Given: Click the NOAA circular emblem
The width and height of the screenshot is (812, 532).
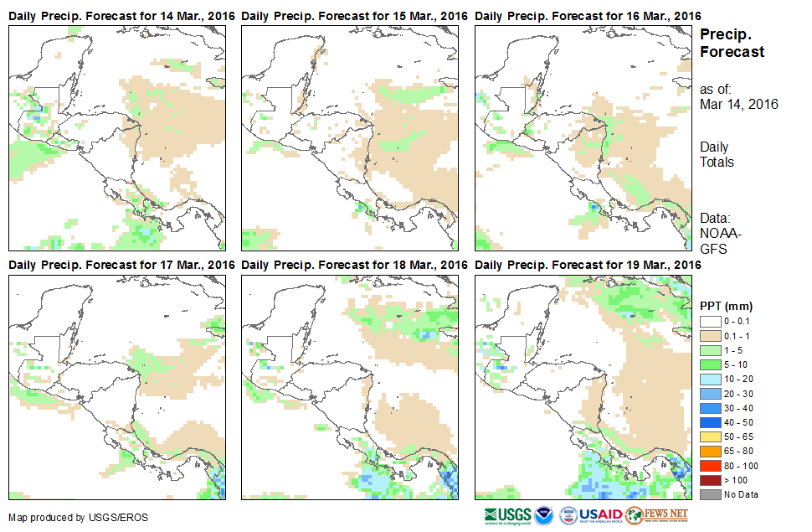Looking at the screenshot, I should point(544,514).
